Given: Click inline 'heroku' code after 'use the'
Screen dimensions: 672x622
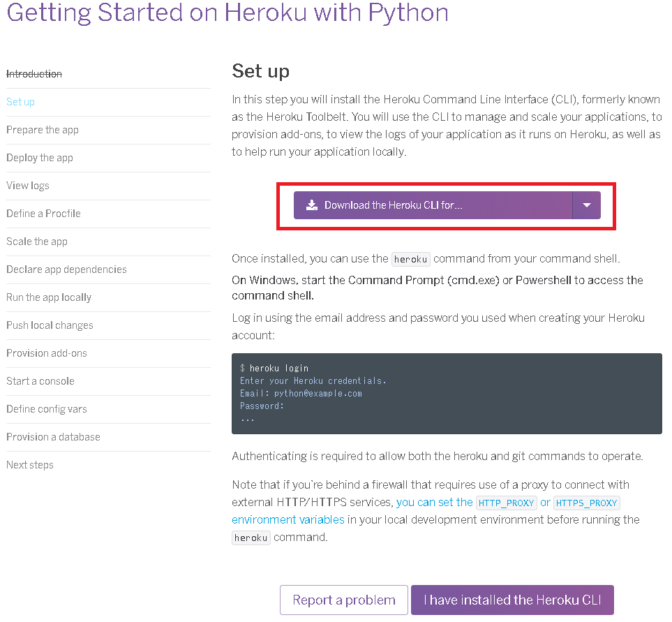Looking at the screenshot, I should (410, 260).
